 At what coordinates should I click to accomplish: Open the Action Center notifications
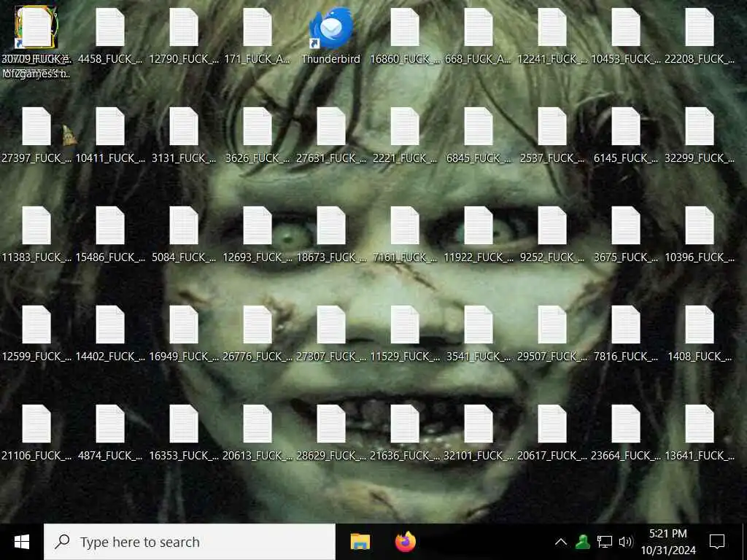point(717,542)
